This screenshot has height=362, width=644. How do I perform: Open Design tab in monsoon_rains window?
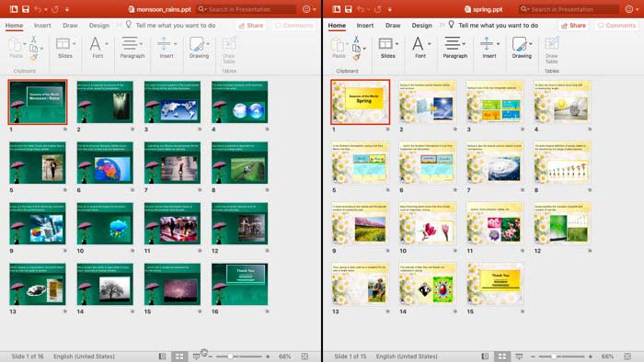(x=99, y=25)
